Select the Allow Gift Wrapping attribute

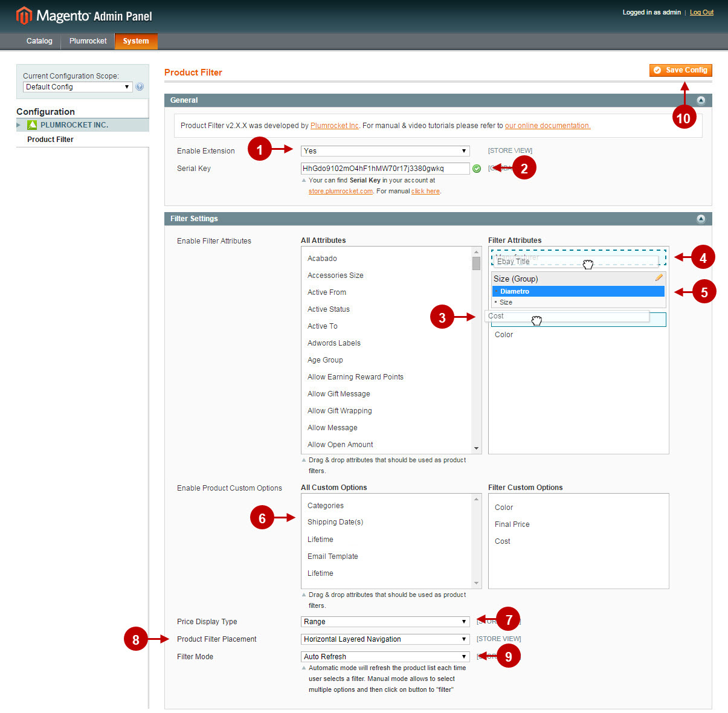coord(340,411)
